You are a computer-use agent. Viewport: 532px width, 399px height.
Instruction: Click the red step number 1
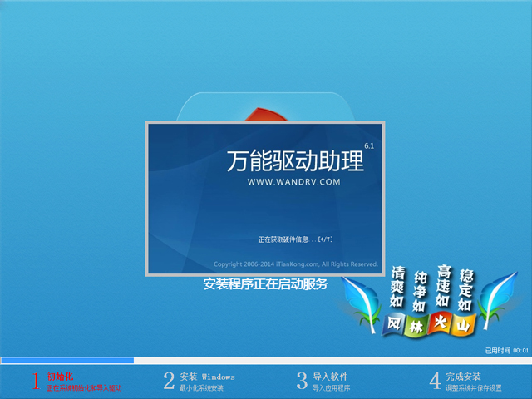[36, 381]
